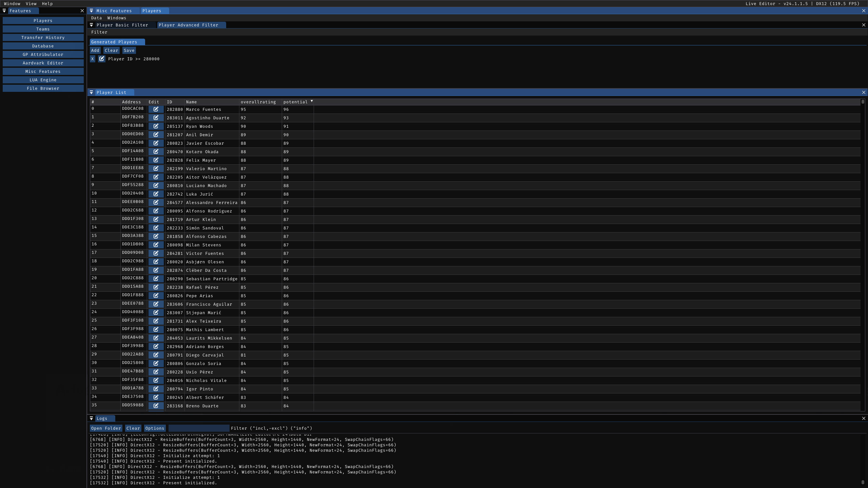Switch to the Player Basic Filter tab
Viewport: 868px width, 488px height.
pos(122,25)
